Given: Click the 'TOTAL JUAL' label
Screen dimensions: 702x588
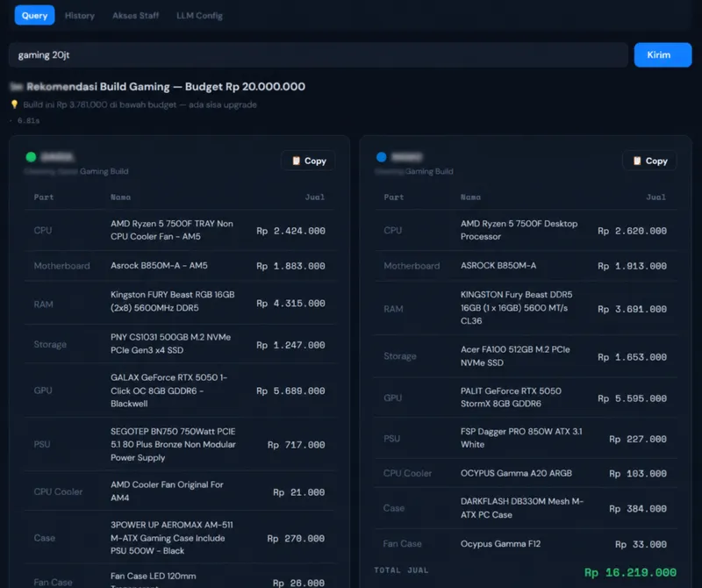Looking at the screenshot, I should click(401, 570).
